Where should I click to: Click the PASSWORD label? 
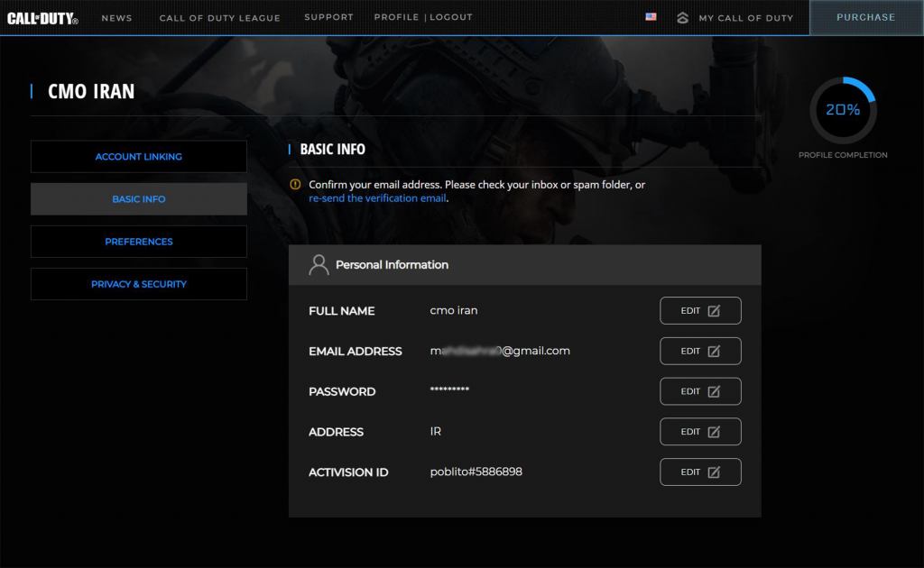[x=342, y=391]
